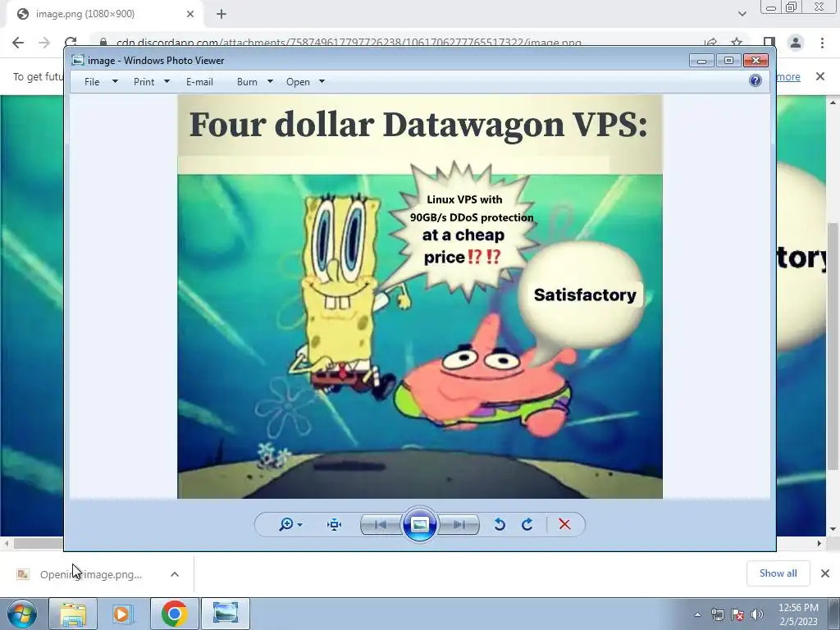The width and height of the screenshot is (840, 630).
Task: Expand download item options chevron
Action: 175,574
